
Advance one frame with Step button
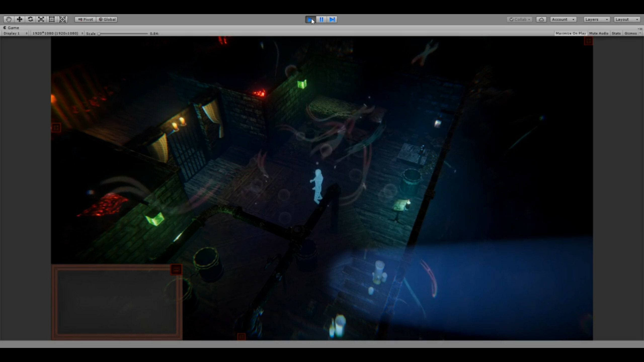click(x=332, y=19)
